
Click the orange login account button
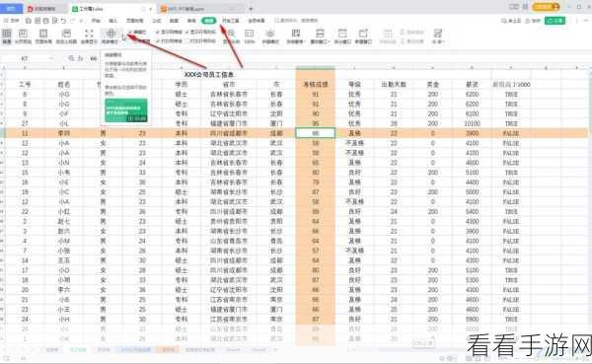546,7
